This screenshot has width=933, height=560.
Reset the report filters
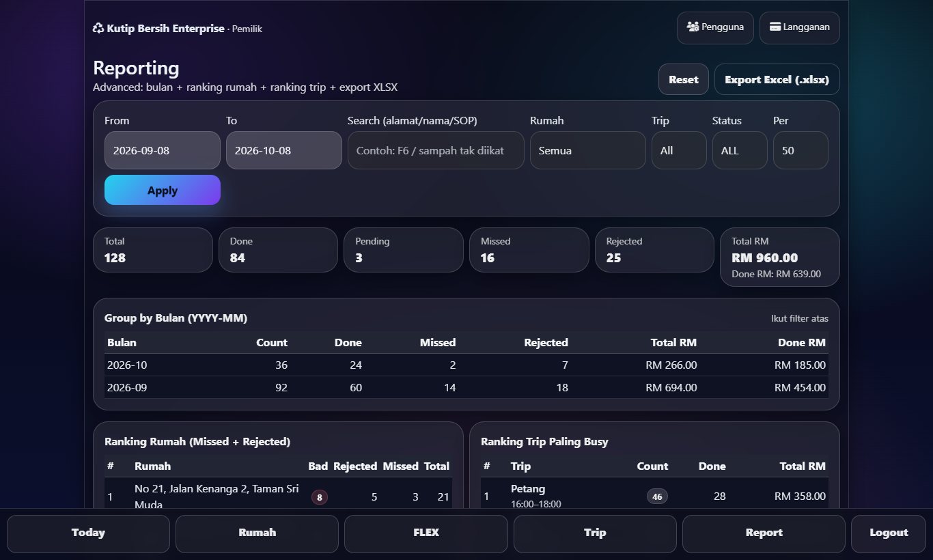pyautogui.click(x=684, y=79)
